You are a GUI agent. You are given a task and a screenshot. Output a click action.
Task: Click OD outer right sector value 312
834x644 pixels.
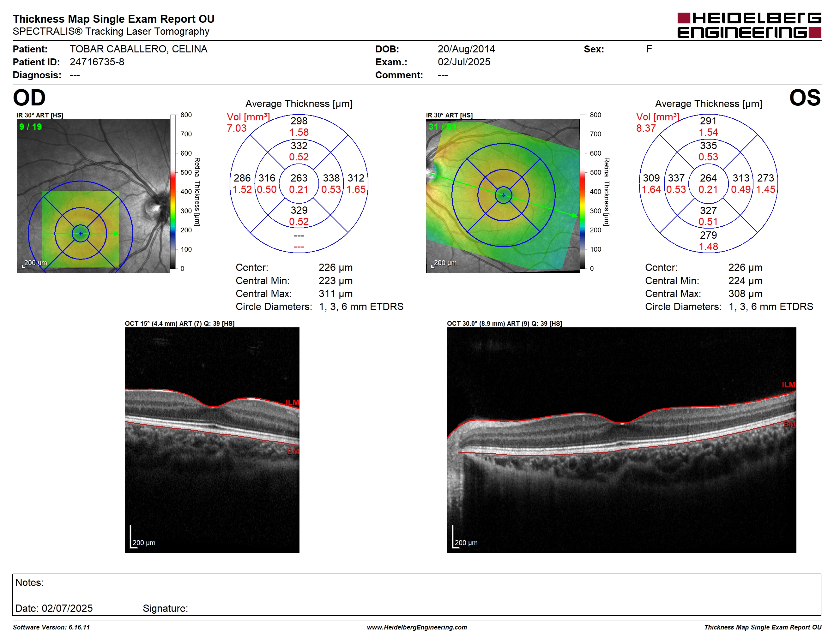point(355,178)
